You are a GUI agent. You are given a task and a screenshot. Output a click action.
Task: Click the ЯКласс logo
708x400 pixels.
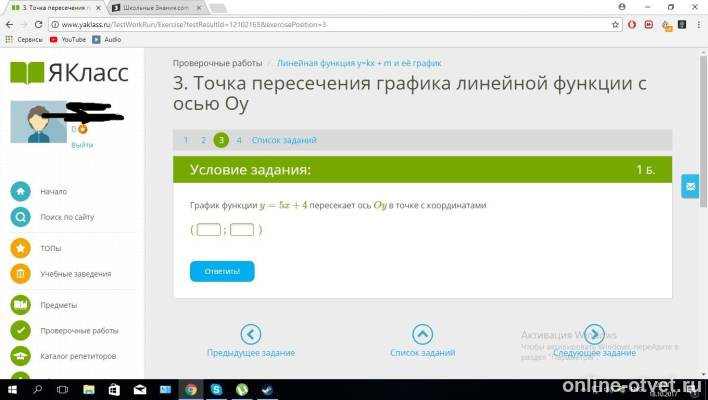pos(70,73)
